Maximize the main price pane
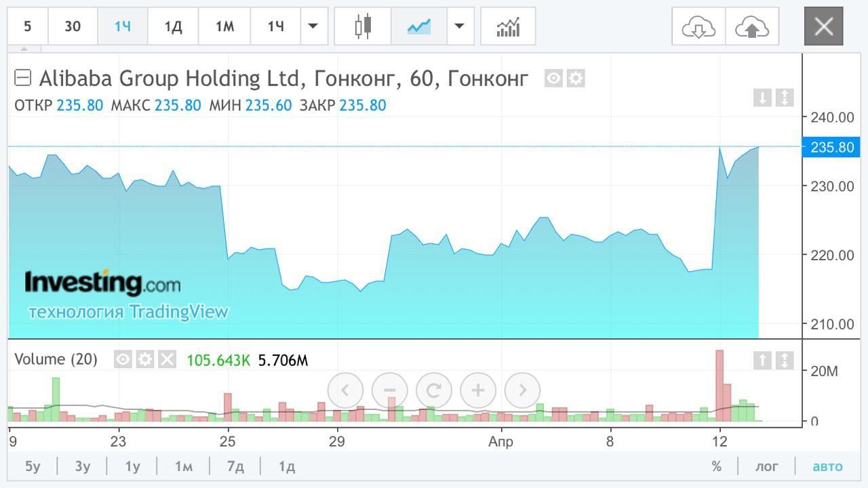Screen dimensions: 868x488 point(784,98)
